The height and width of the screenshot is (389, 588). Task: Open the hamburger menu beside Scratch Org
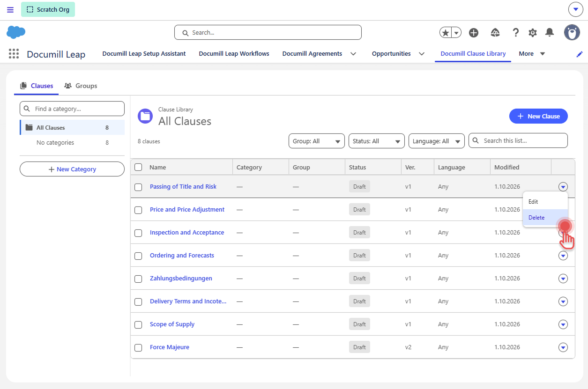[10, 9]
